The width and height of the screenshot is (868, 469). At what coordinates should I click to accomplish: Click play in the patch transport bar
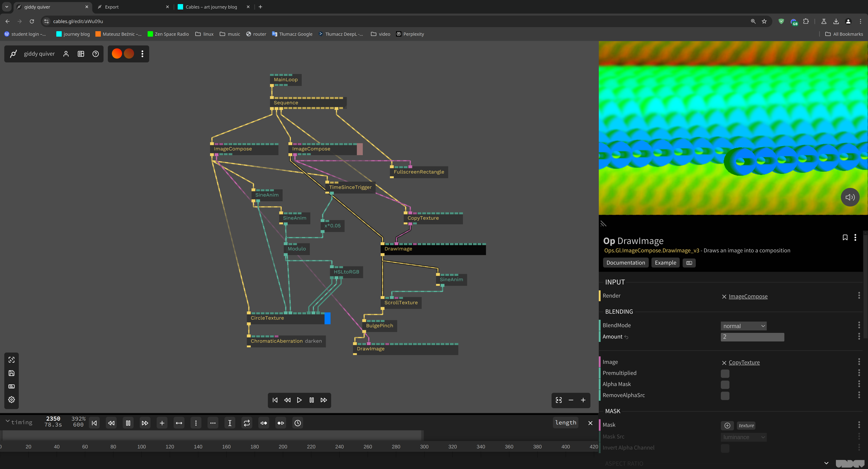[x=300, y=400]
